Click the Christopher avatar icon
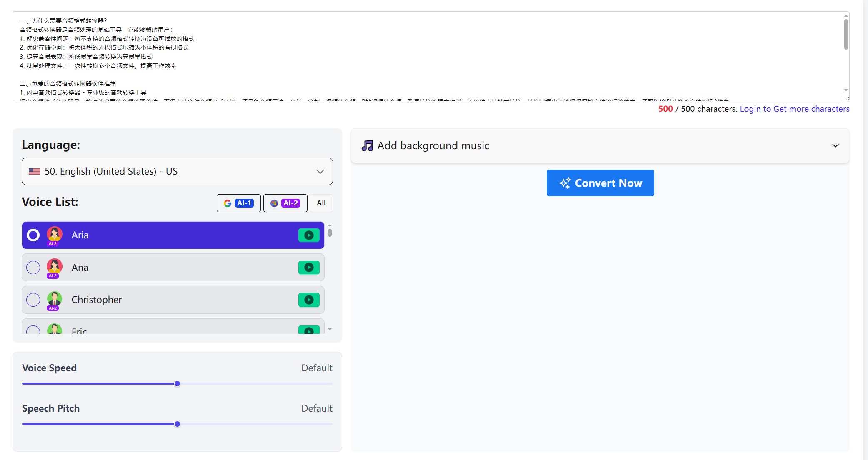Image resolution: width=868 pixels, height=460 pixels. click(54, 299)
